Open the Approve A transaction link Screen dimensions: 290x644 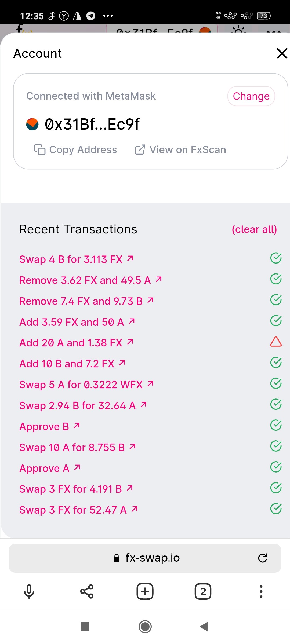(x=50, y=468)
